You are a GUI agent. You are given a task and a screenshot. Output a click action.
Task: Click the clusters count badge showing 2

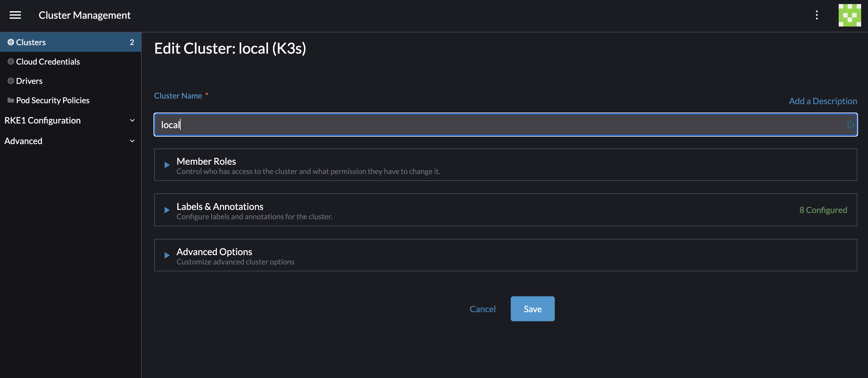131,41
